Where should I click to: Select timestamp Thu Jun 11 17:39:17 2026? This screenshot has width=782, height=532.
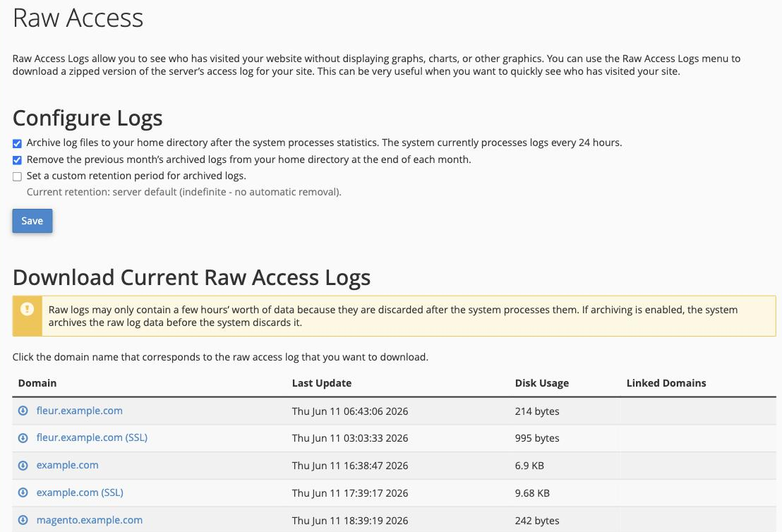click(350, 493)
